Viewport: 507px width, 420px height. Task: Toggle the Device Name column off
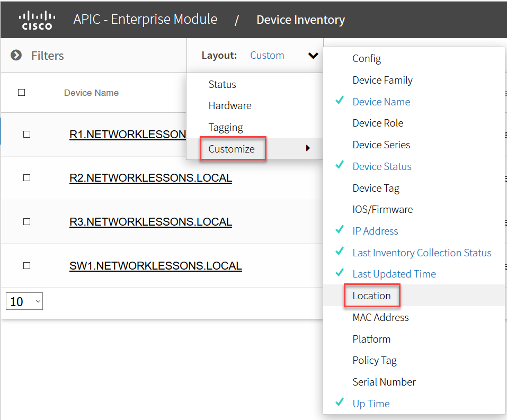coord(381,102)
